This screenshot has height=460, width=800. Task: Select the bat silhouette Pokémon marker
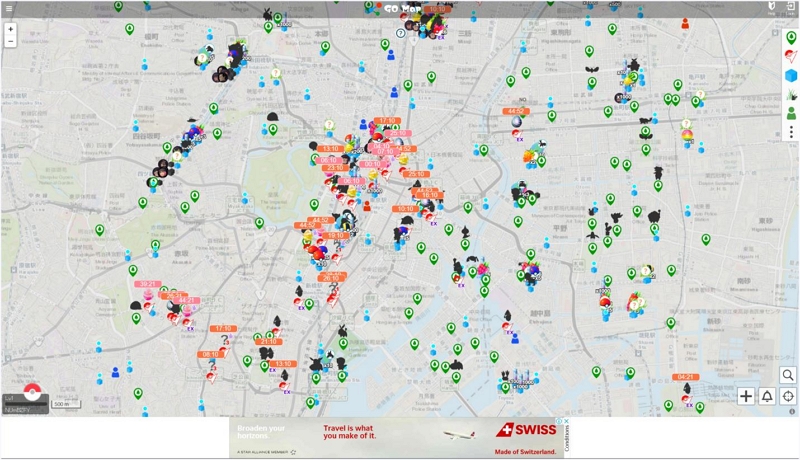[592, 70]
